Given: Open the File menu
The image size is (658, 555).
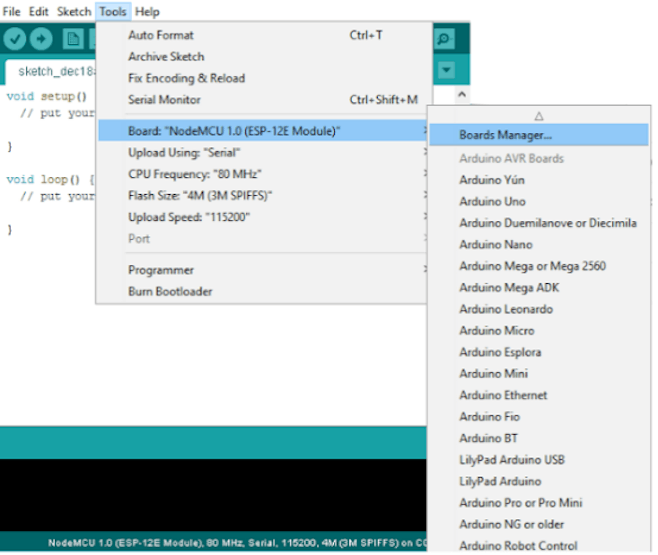Looking at the screenshot, I should click(x=11, y=11).
